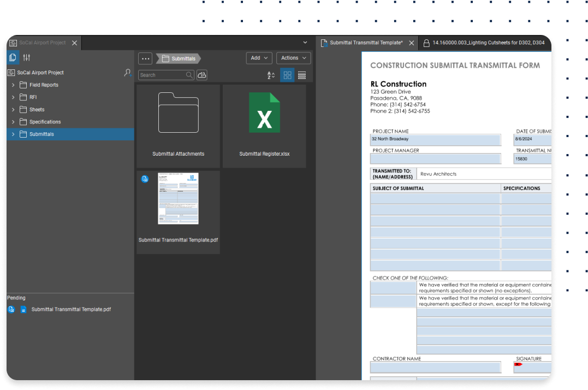Open Submittal Transmittal Template.pdf thumbnail
Screen dimensions: 588x390
(x=178, y=212)
